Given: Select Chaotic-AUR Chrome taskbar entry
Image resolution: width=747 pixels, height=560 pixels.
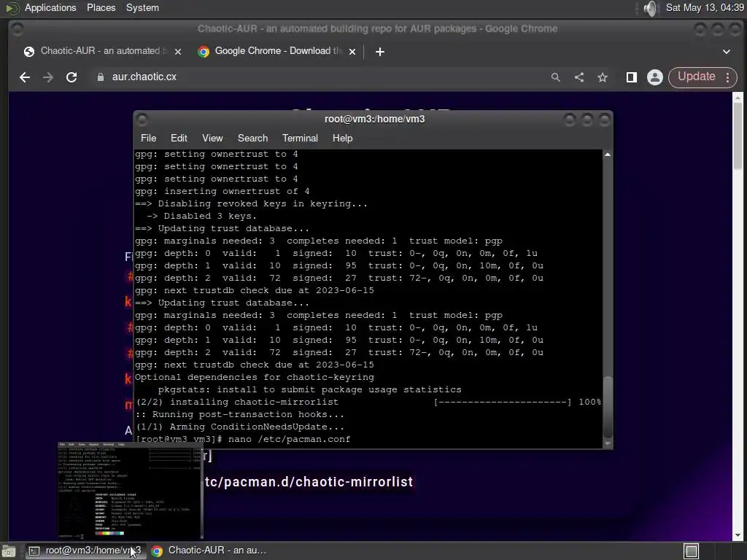Looking at the screenshot, I should pos(209,551).
